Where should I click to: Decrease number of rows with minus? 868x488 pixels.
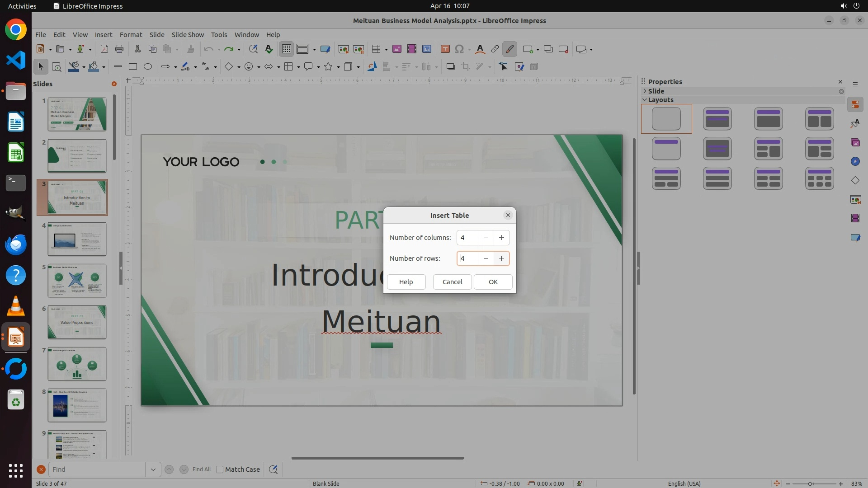click(x=486, y=258)
